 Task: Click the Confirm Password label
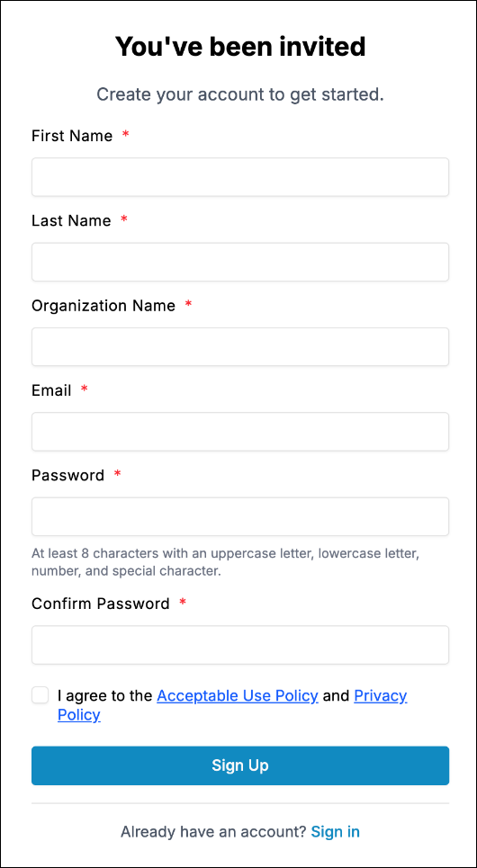(x=100, y=604)
